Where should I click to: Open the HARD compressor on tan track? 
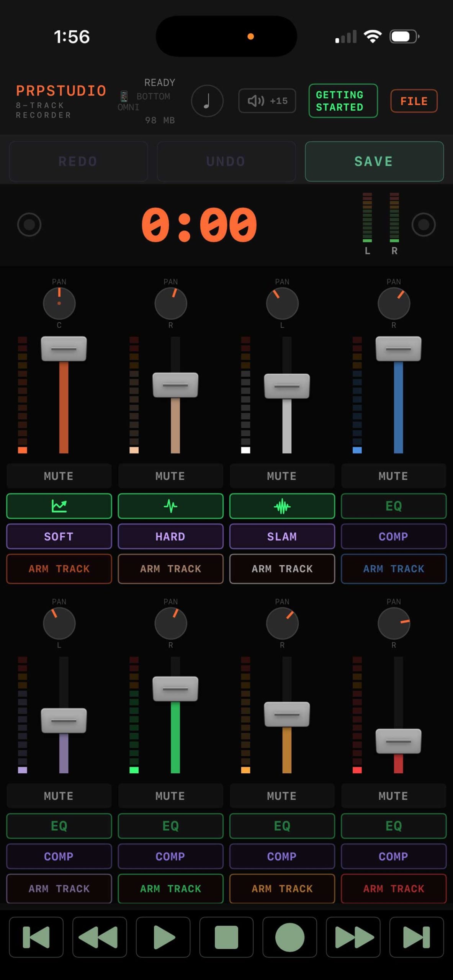point(170,536)
